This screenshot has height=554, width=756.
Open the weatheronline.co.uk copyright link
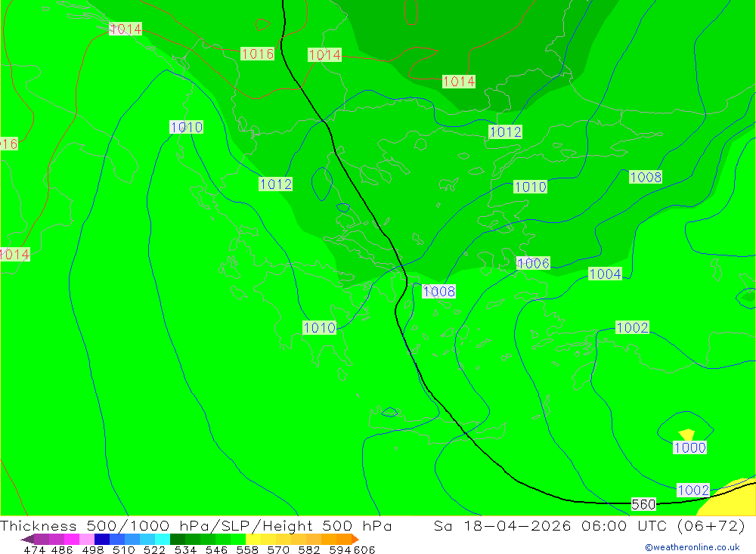click(692, 547)
